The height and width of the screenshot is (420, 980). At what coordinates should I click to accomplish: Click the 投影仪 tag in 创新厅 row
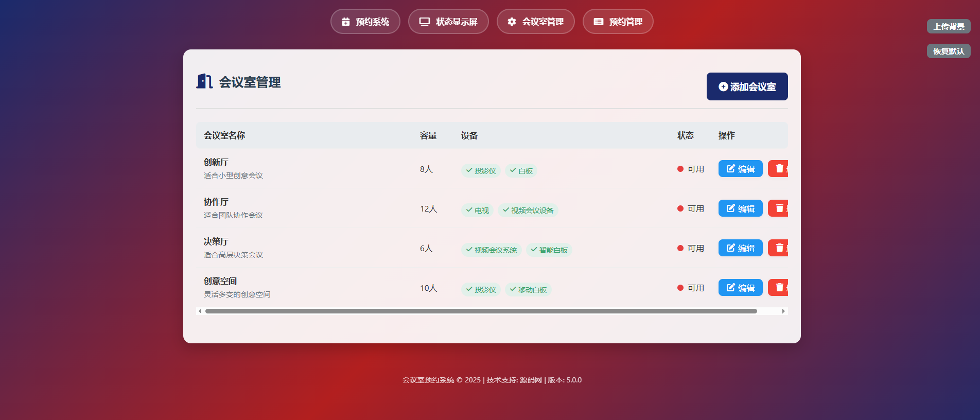(x=481, y=170)
